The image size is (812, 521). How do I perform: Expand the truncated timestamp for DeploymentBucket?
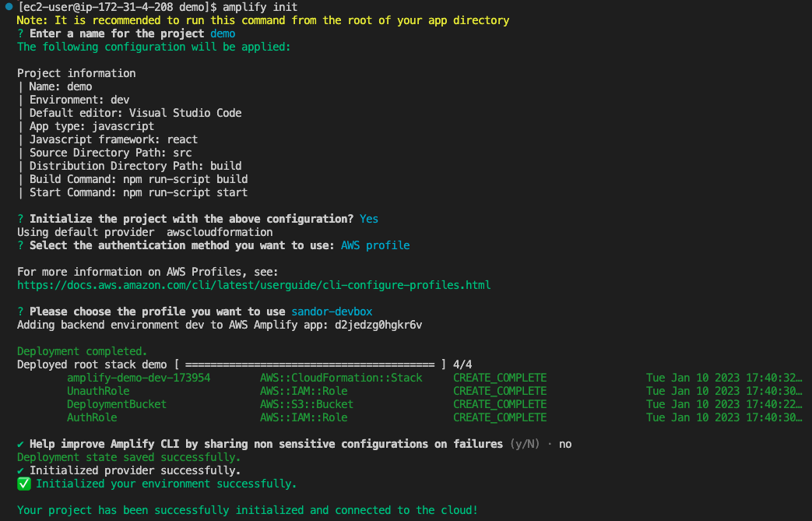click(722, 403)
